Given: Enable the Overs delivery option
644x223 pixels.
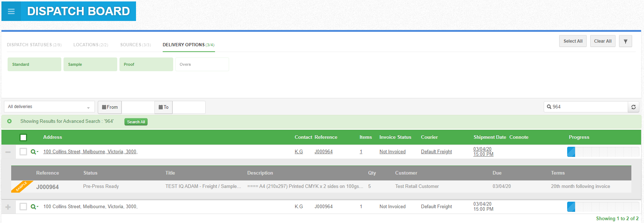Looking at the screenshot, I should tap(202, 64).
